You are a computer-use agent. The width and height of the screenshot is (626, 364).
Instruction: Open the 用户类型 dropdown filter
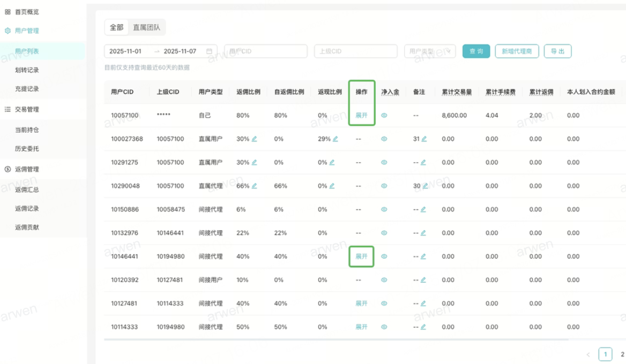tap(430, 51)
